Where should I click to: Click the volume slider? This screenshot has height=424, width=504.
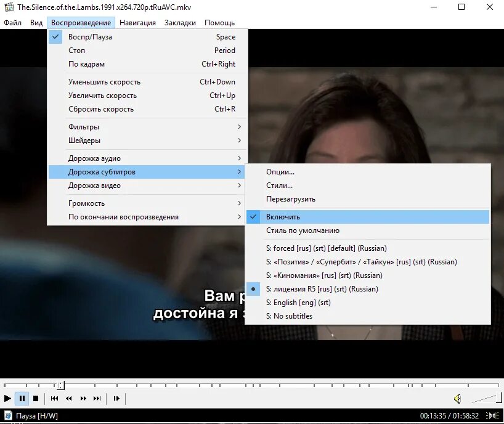486,399
